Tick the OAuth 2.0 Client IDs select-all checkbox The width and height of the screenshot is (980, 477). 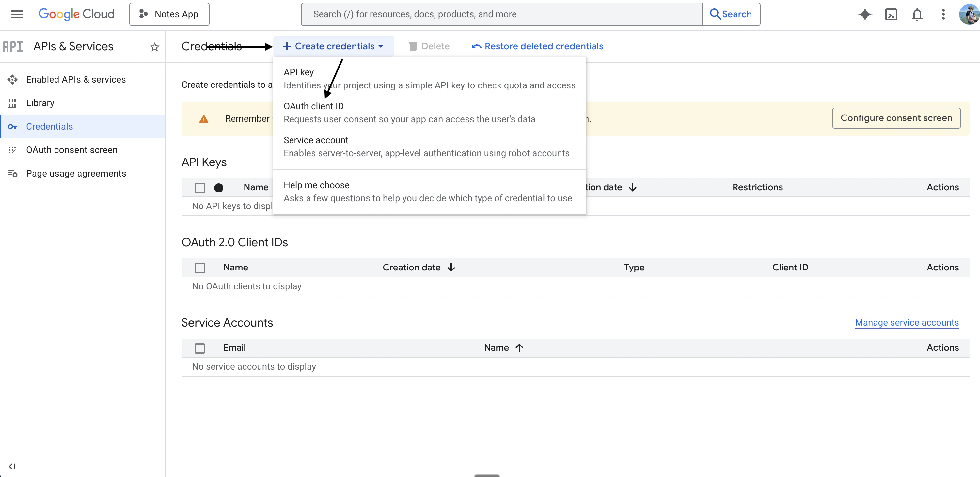click(x=199, y=268)
